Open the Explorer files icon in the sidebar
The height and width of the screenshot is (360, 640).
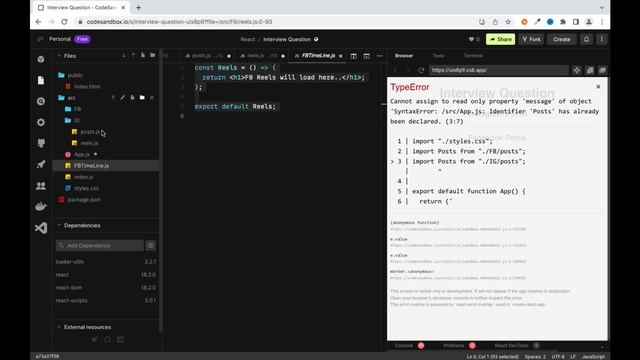41,80
